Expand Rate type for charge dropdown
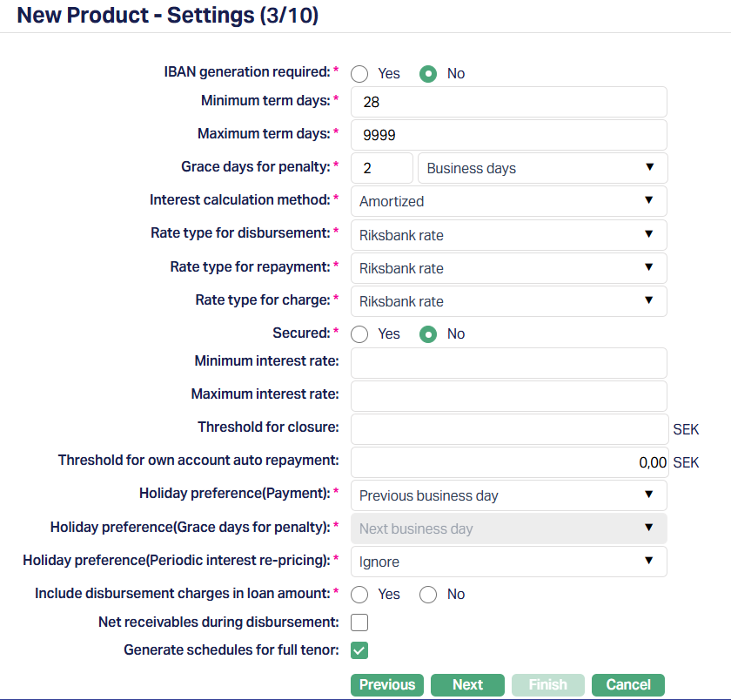This screenshot has width=731, height=700. tap(508, 301)
